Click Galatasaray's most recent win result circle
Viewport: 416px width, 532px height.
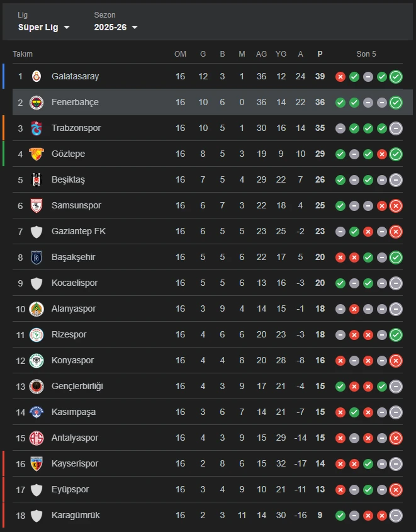395,76
